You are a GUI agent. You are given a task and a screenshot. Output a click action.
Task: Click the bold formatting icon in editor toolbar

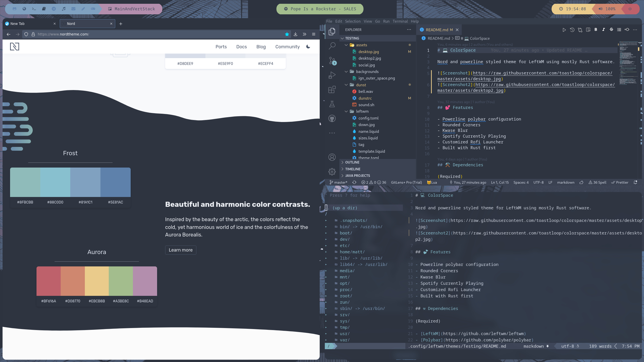pyautogui.click(x=596, y=30)
